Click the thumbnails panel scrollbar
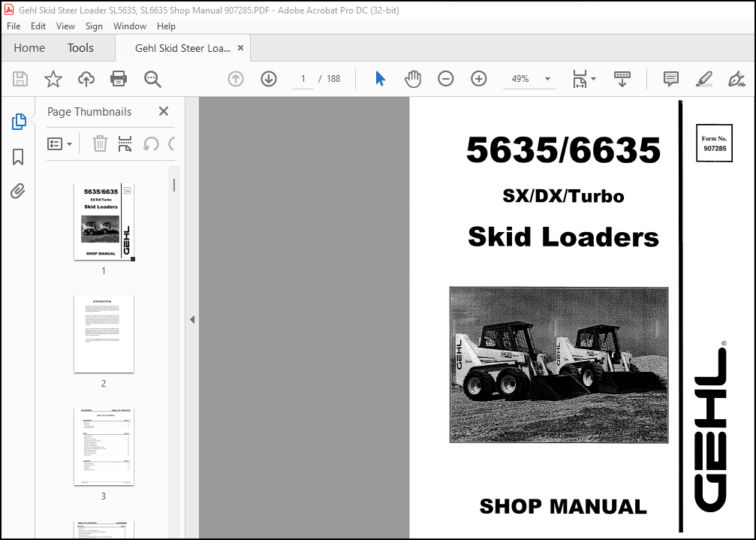Image resolution: width=756 pixels, height=540 pixels. 174,186
